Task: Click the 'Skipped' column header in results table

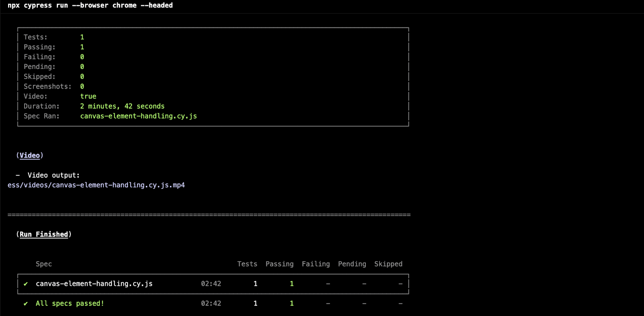Action: point(388,264)
